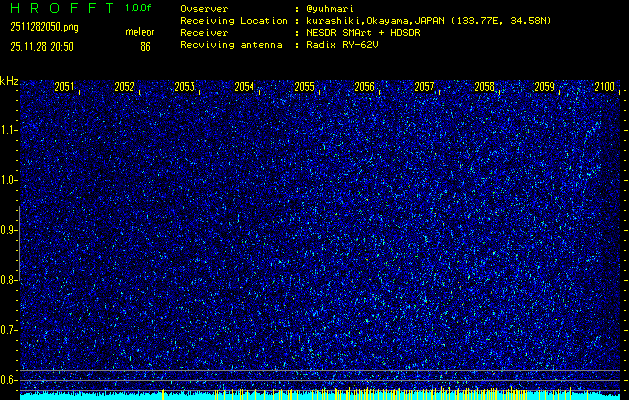Click the 2053 time marker
The height and width of the screenshot is (400, 629).
click(x=185, y=87)
